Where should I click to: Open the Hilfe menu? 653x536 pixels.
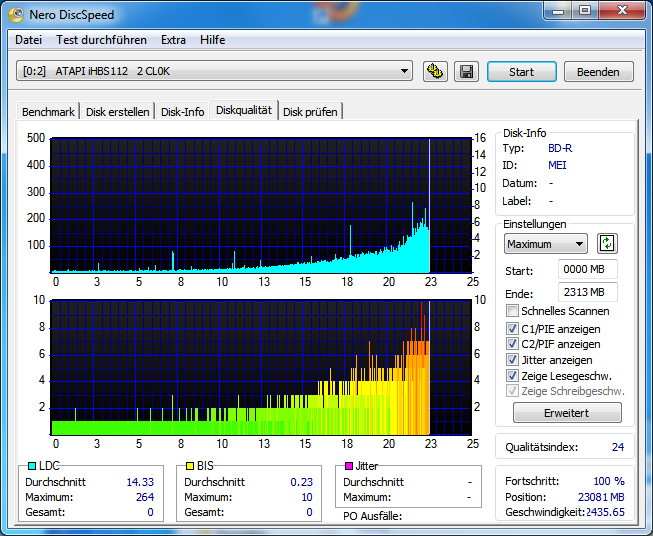coord(212,40)
